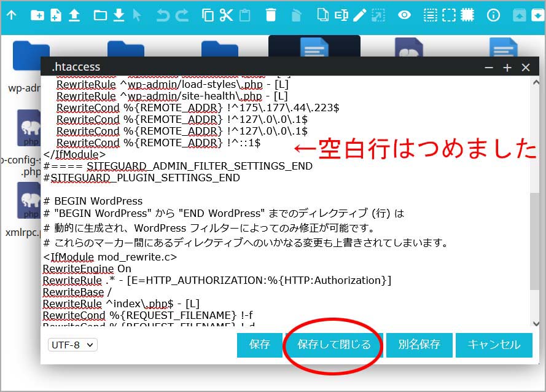Invert the file selection

point(467,15)
